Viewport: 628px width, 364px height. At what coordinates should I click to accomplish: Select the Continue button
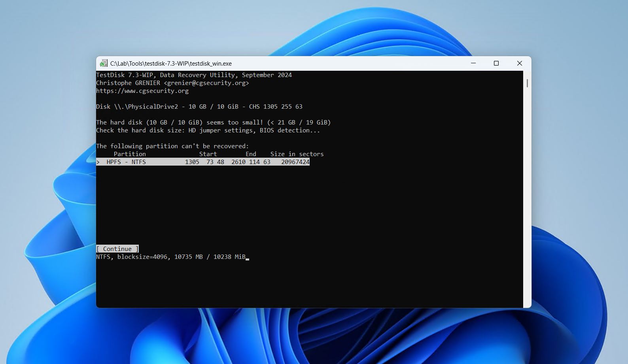click(x=117, y=249)
